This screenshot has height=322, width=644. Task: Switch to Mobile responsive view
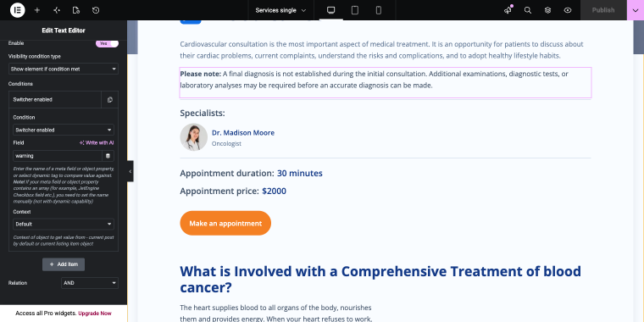379,10
